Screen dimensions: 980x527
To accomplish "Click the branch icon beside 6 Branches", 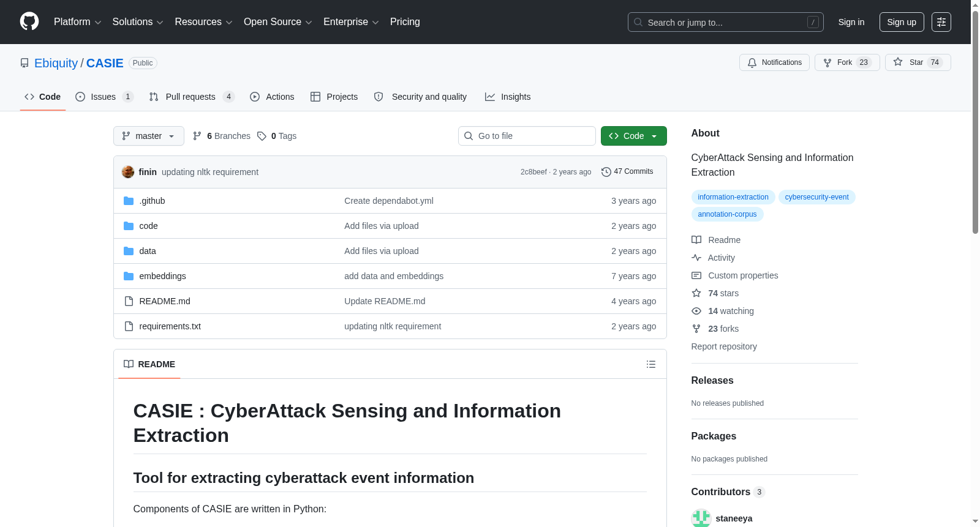I will point(197,136).
